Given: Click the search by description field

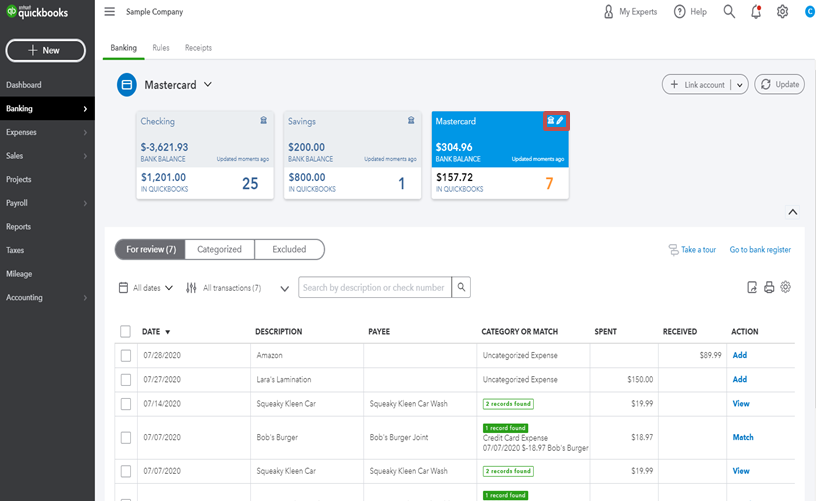Looking at the screenshot, I should (x=375, y=287).
